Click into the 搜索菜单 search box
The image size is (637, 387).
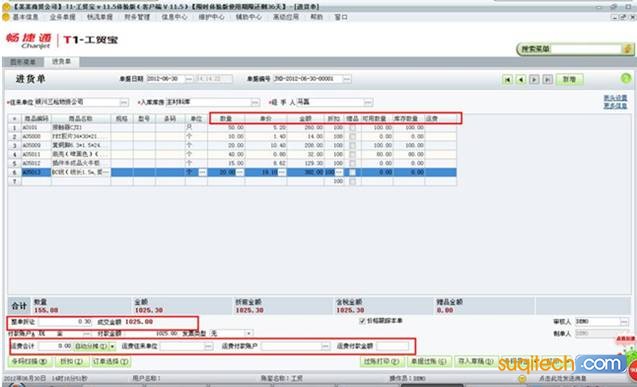587,49
